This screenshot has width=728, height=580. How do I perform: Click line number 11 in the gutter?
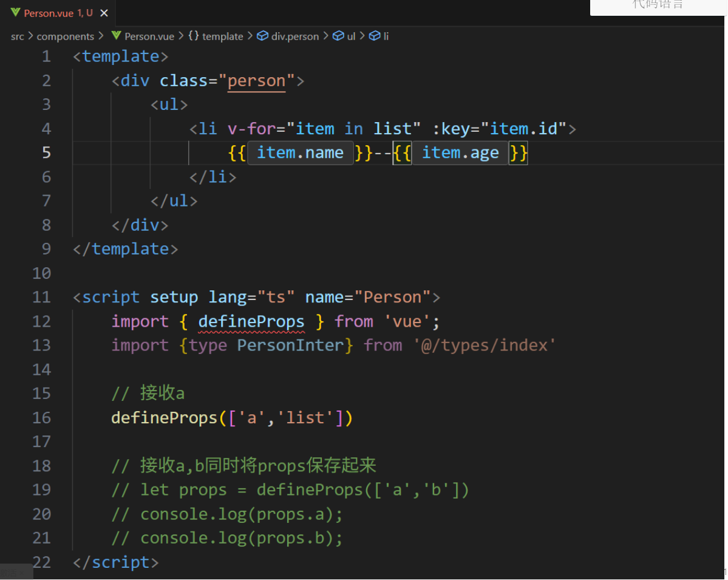click(x=41, y=297)
